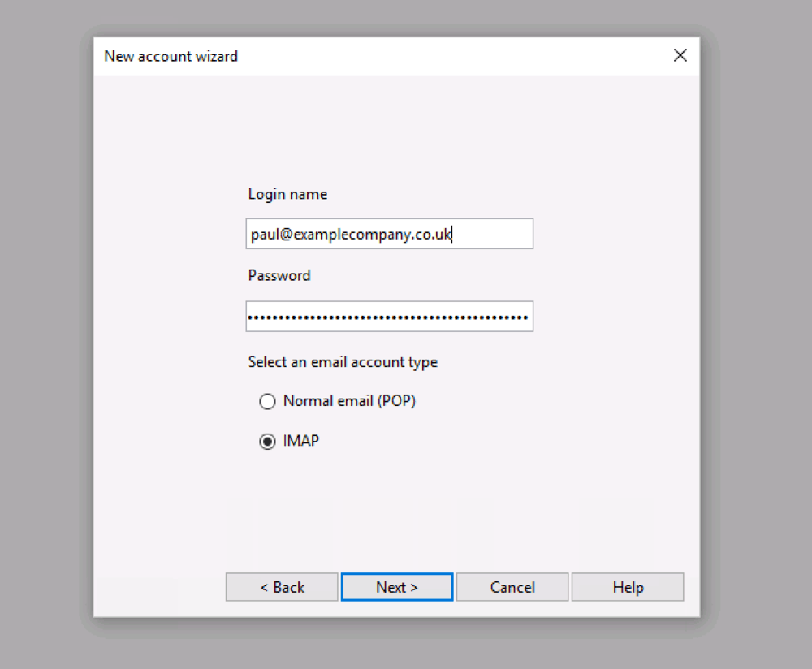Click the Login name input field
This screenshot has height=669, width=812.
point(390,234)
